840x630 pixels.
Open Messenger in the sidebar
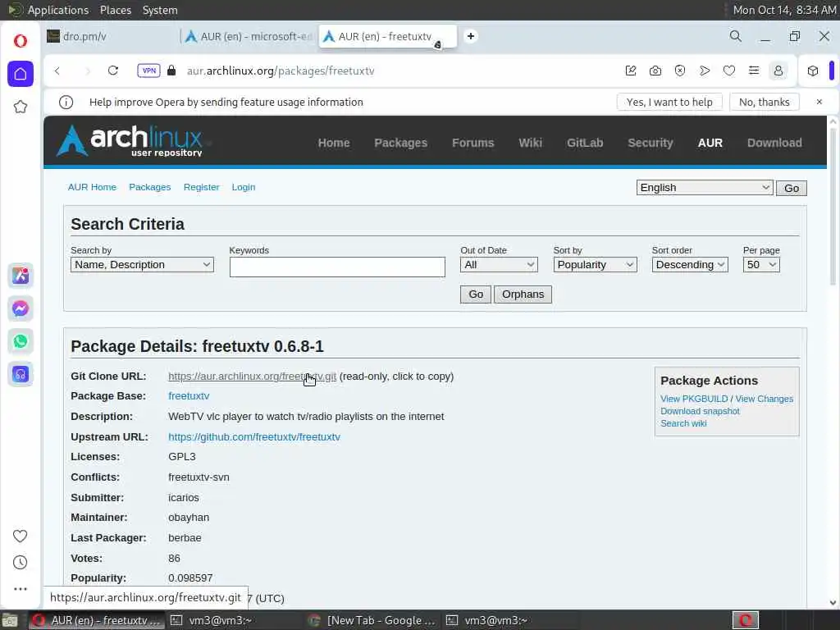(x=21, y=308)
